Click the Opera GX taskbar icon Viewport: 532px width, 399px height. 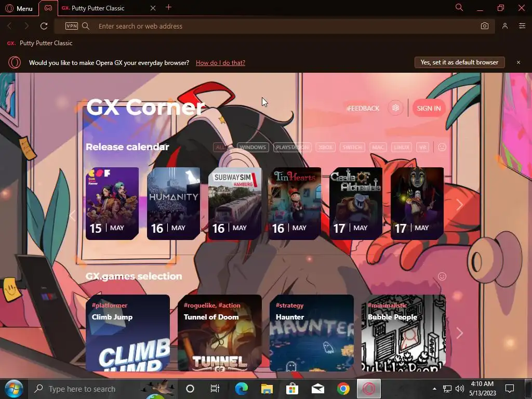[x=369, y=389]
